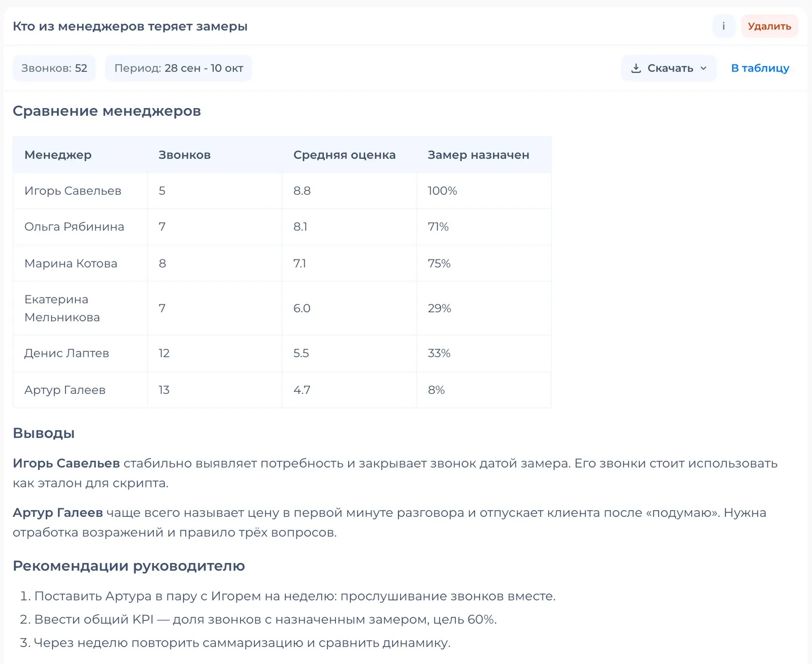Click the bold Игорь Савельев name in conclusions
The width and height of the screenshot is (812, 664).
[66, 463]
